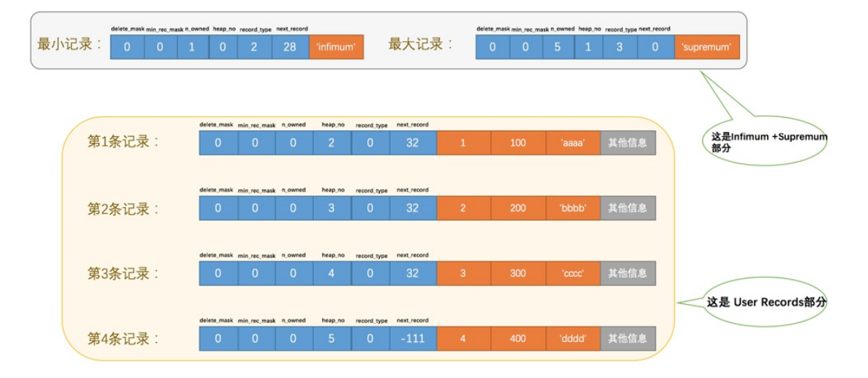The width and height of the screenshot is (868, 378).
Task: Click delete_mask value 0 in 第1条记录
Action: click(x=219, y=143)
